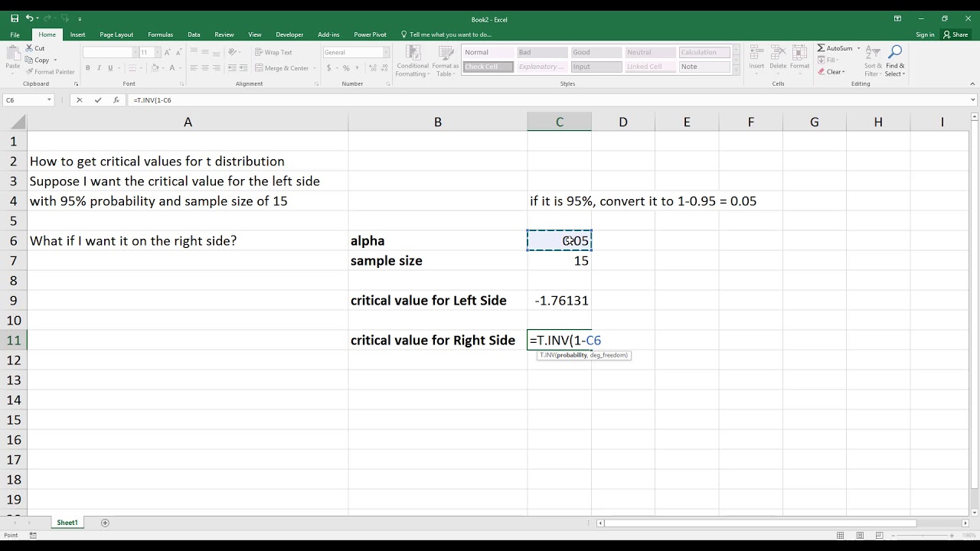The image size is (980, 551).
Task: Switch to the Formulas tab
Action: 160,34
